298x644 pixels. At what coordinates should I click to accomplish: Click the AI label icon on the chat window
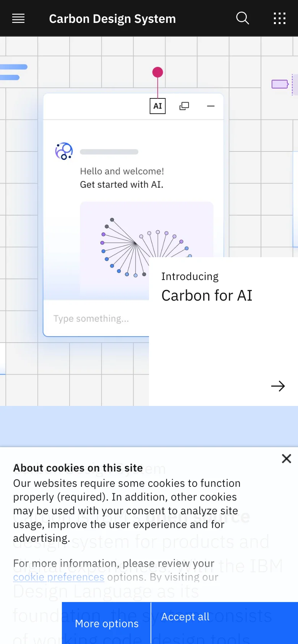pos(157,106)
